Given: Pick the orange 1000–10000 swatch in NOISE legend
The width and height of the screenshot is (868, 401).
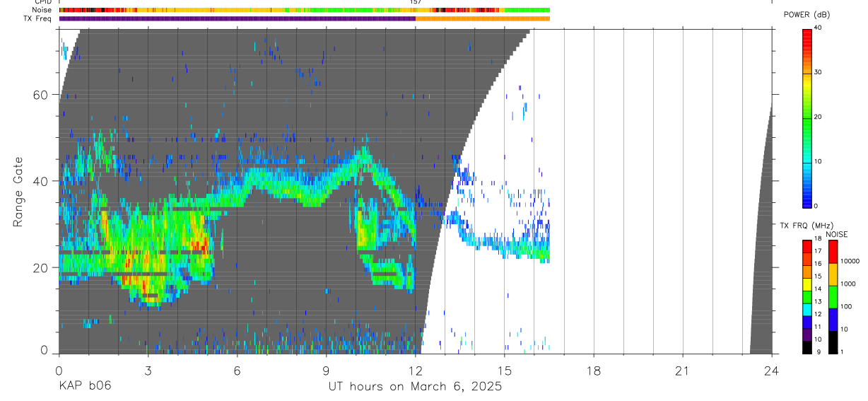Looking at the screenshot, I should point(833,274).
